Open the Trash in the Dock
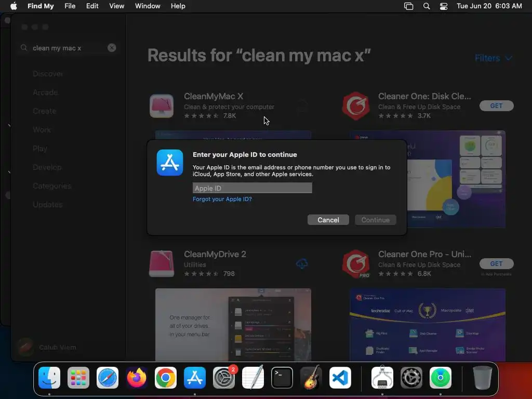The height and width of the screenshot is (399, 532). [482, 378]
